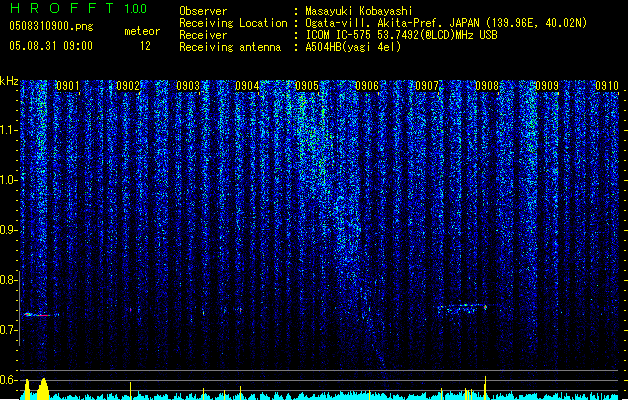
Task: Click the 0.6 kHz axis label
Action: [9, 380]
